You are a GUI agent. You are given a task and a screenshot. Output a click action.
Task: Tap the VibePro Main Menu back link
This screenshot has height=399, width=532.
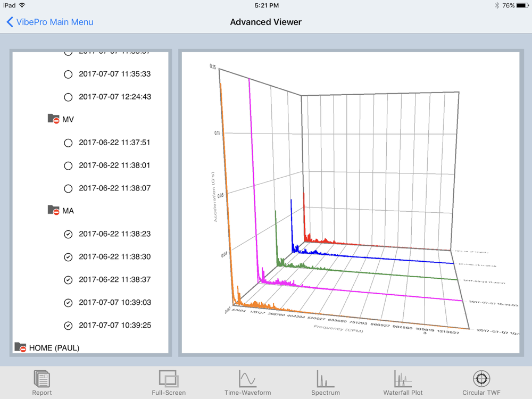pos(55,22)
